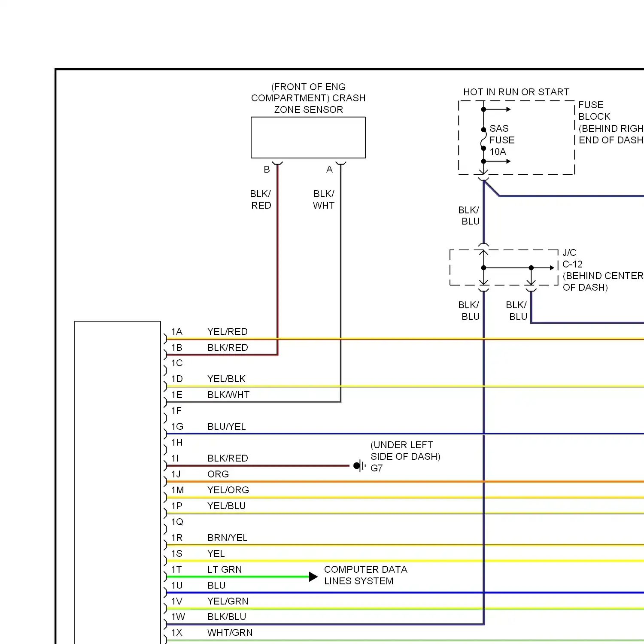Screen dimensions: 644x644
Task: Click the 'BLK/ WHT' label beside sensor terminal A wire
Action: pyautogui.click(x=324, y=200)
